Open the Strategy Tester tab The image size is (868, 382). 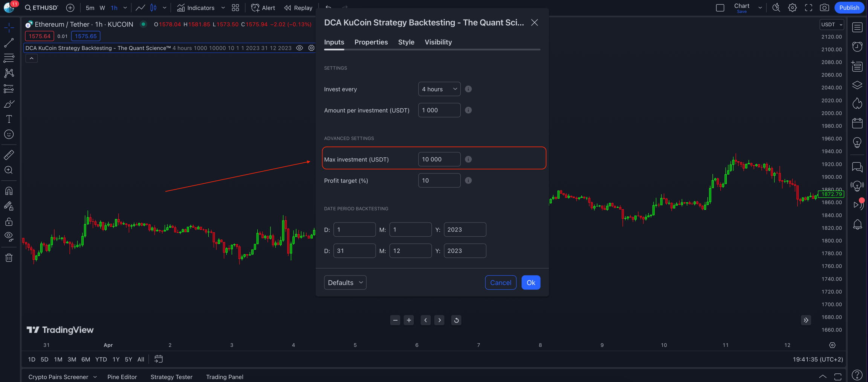coord(171,377)
